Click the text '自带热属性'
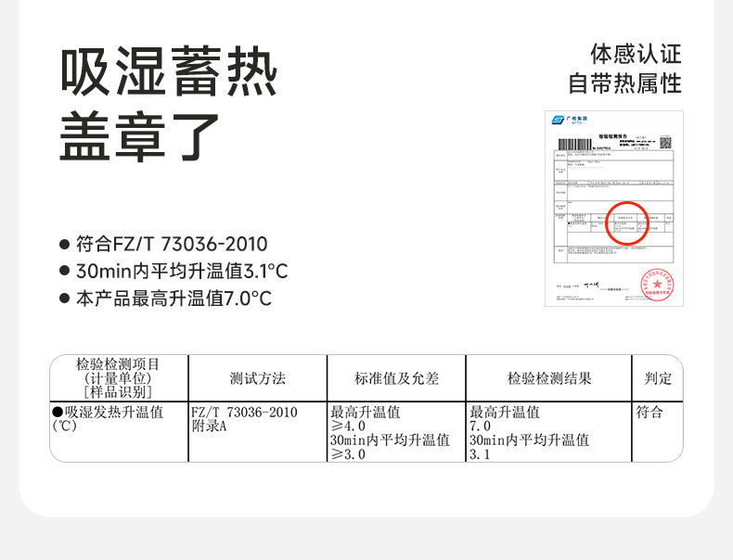This screenshot has width=733, height=560. (624, 83)
